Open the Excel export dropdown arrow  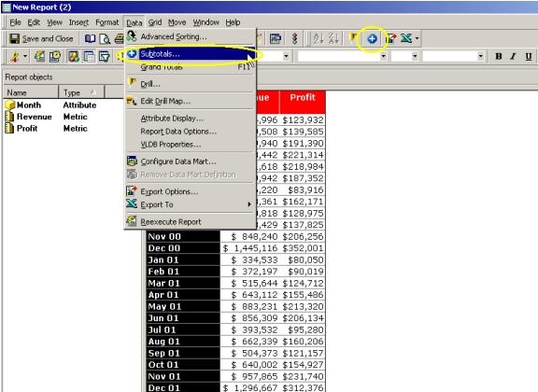click(417, 38)
